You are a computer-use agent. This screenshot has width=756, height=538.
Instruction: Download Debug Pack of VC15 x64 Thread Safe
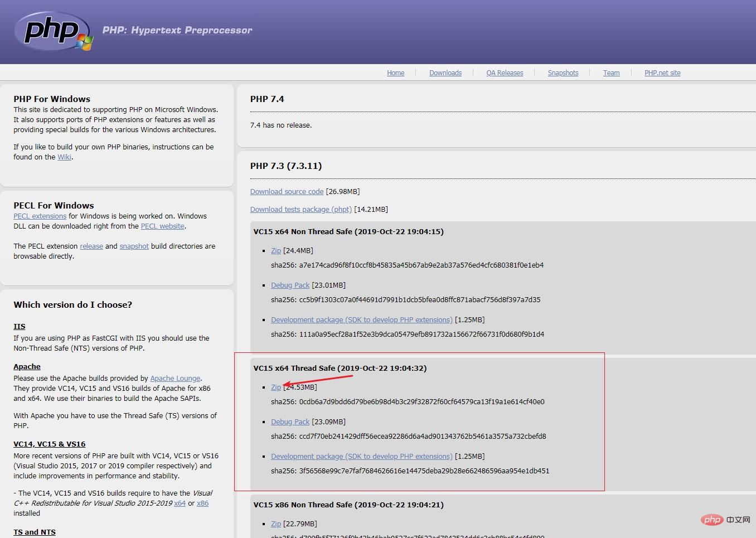[290, 422]
